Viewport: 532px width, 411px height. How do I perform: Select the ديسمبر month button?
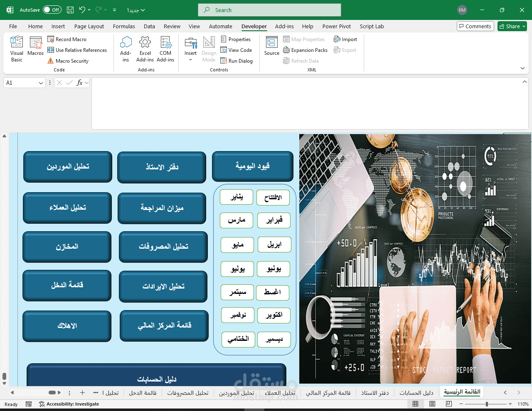pos(274,339)
